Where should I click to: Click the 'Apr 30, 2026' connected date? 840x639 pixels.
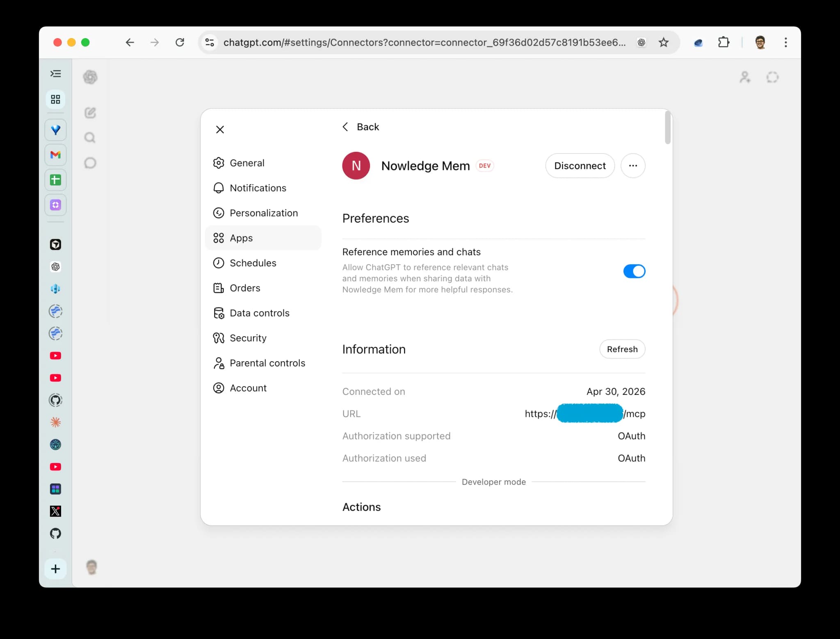(616, 392)
